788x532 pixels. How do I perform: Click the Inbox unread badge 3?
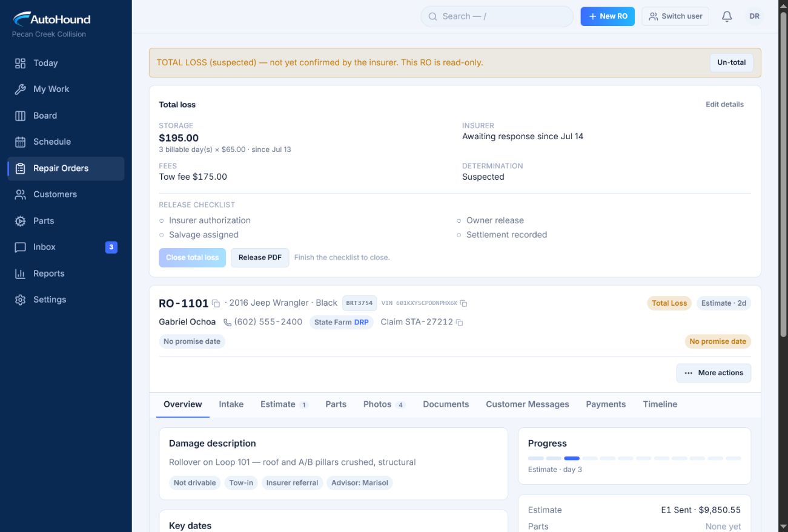coord(111,247)
